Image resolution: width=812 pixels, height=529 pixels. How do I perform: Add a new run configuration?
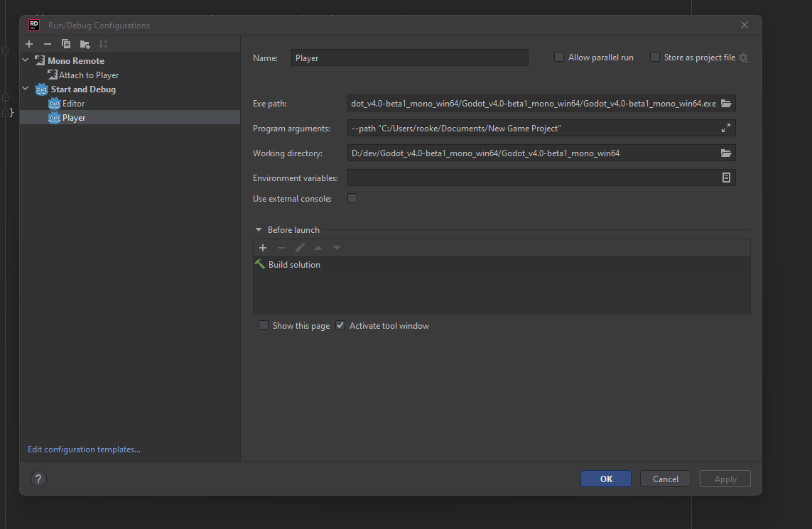pyautogui.click(x=28, y=43)
